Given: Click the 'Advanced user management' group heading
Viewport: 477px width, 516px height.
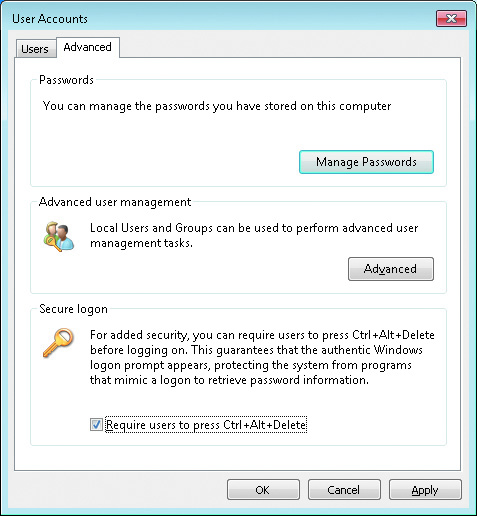Looking at the screenshot, I should pyautogui.click(x=115, y=202).
